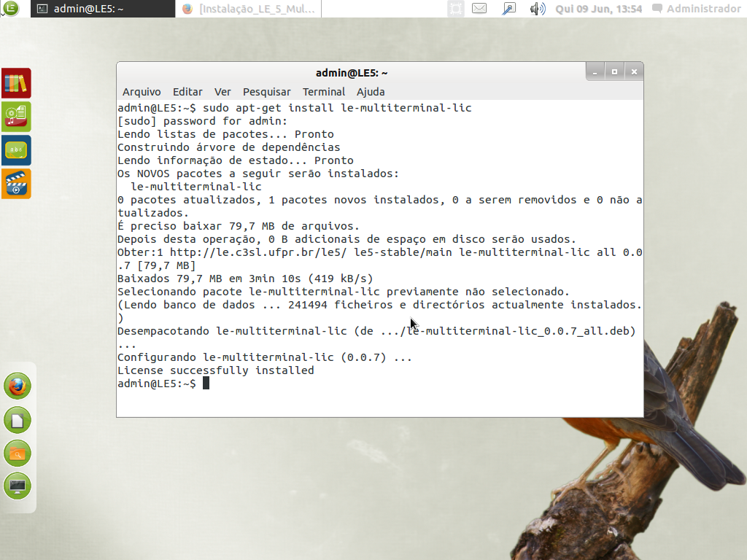Click the line Construindo árvore de dependências
The height and width of the screenshot is (560, 747).
(228, 147)
